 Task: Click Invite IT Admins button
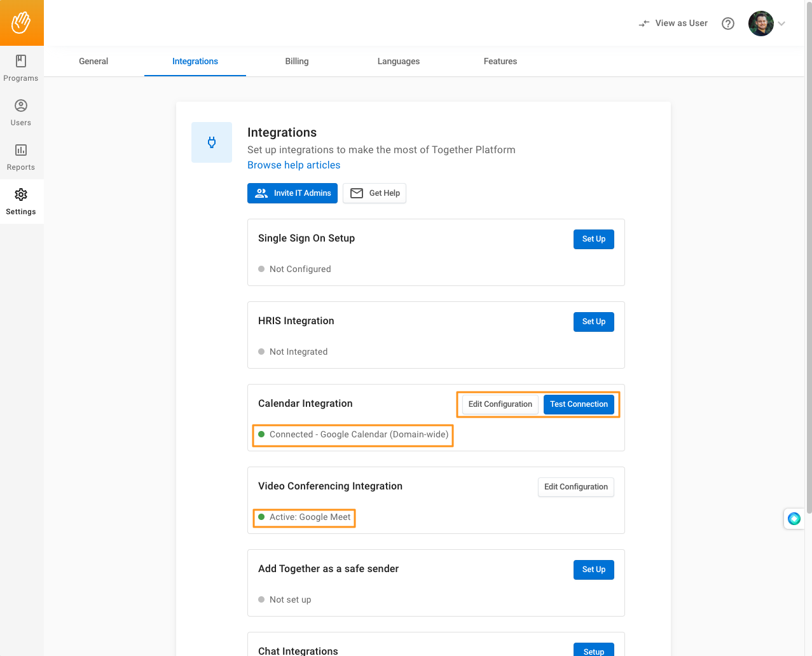[292, 193]
